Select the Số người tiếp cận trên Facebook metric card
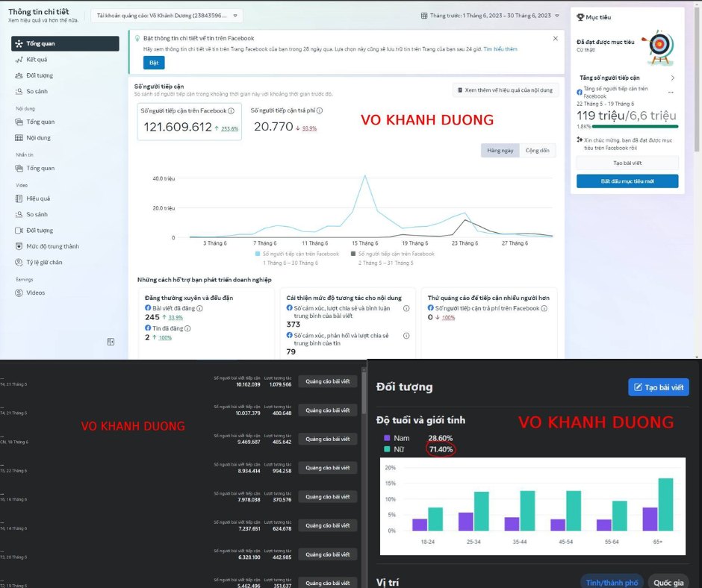The image size is (702, 588). (x=190, y=122)
